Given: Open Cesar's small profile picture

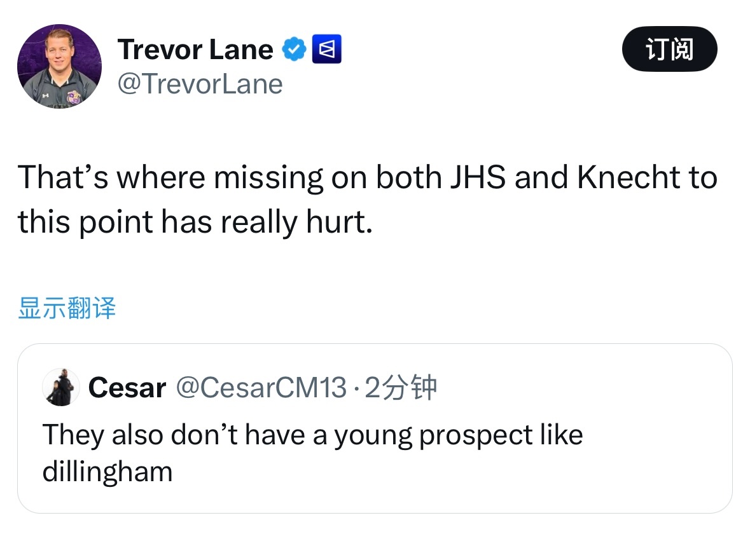Looking at the screenshot, I should coord(61,386).
